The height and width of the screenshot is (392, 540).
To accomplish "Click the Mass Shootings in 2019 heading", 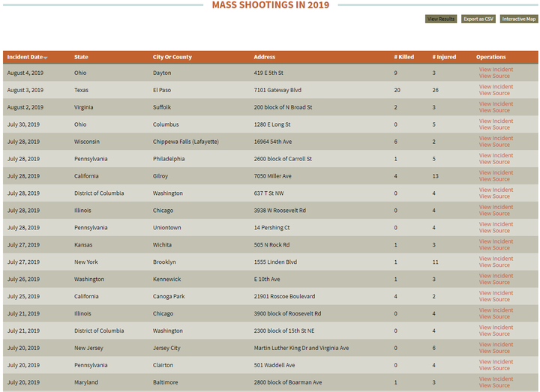I will pos(270,4).
